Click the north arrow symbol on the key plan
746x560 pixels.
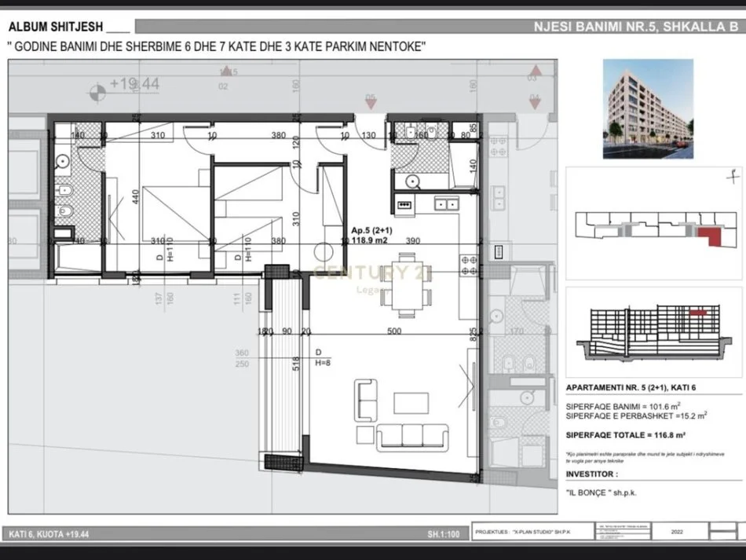[731, 176]
